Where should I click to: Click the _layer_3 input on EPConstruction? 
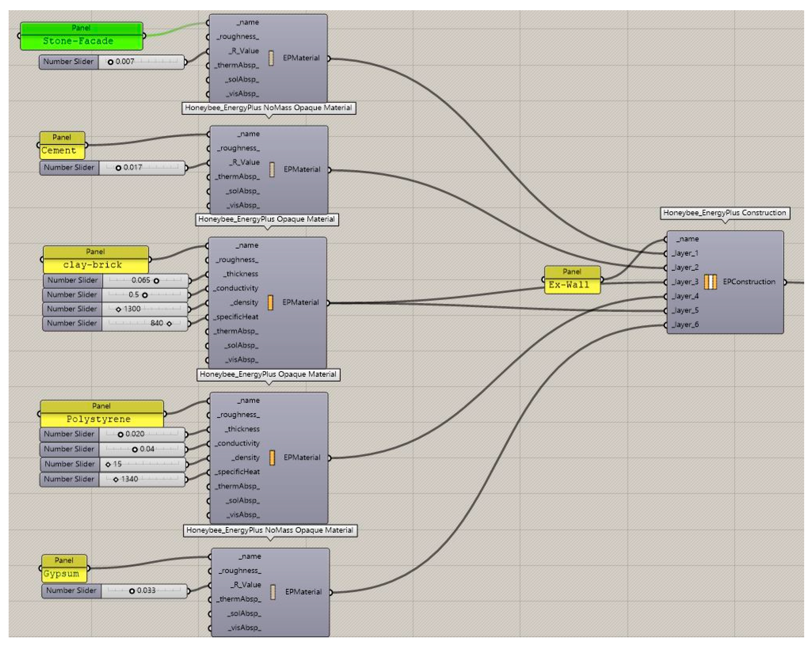(x=666, y=282)
